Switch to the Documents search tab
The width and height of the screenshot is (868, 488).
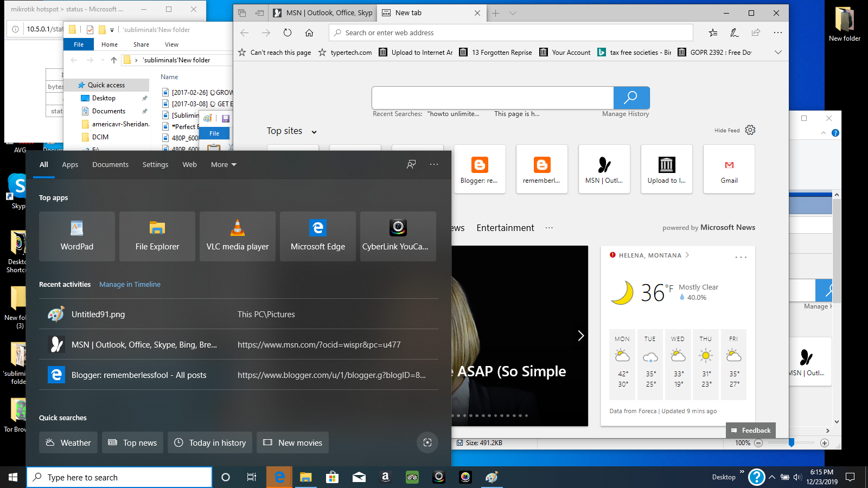pos(110,165)
